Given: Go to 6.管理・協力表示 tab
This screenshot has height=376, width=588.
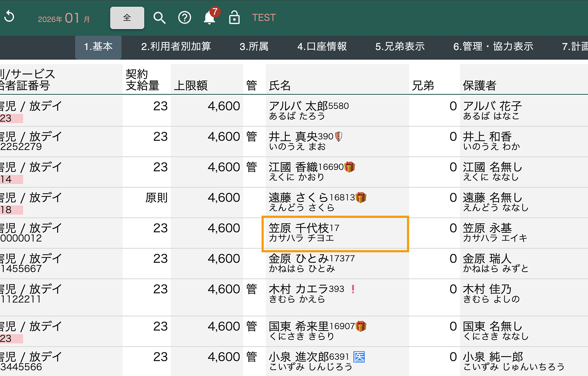Looking at the screenshot, I should pos(493,46).
